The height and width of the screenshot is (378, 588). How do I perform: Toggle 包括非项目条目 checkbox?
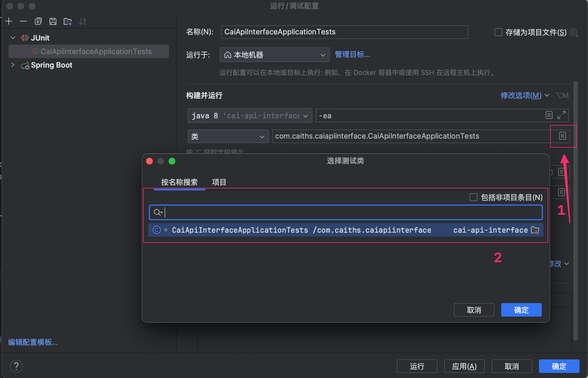473,197
